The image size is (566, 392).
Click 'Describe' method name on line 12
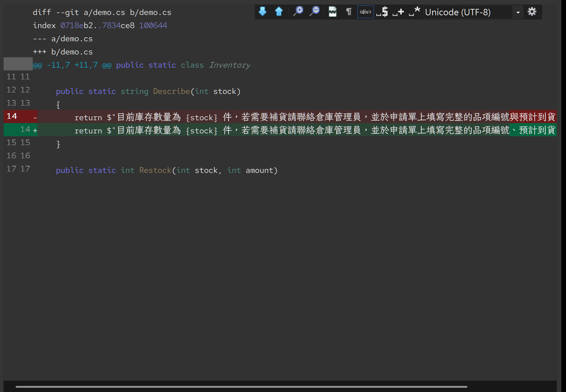tap(172, 91)
